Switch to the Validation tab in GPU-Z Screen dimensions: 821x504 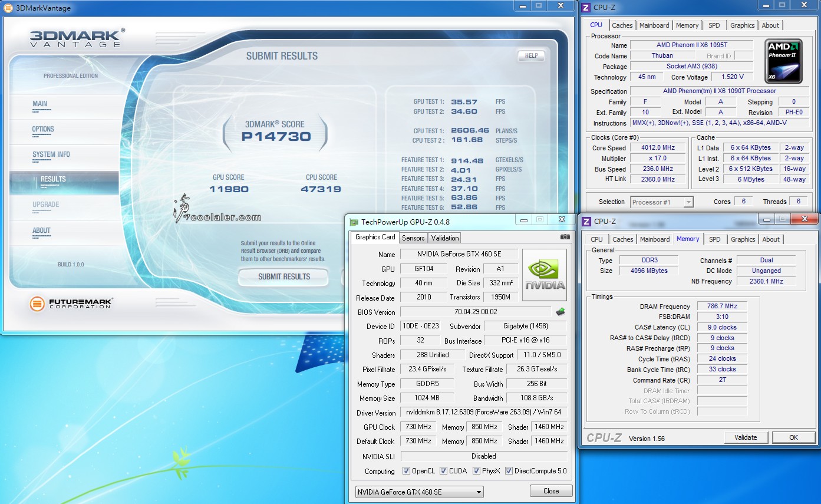pyautogui.click(x=445, y=238)
